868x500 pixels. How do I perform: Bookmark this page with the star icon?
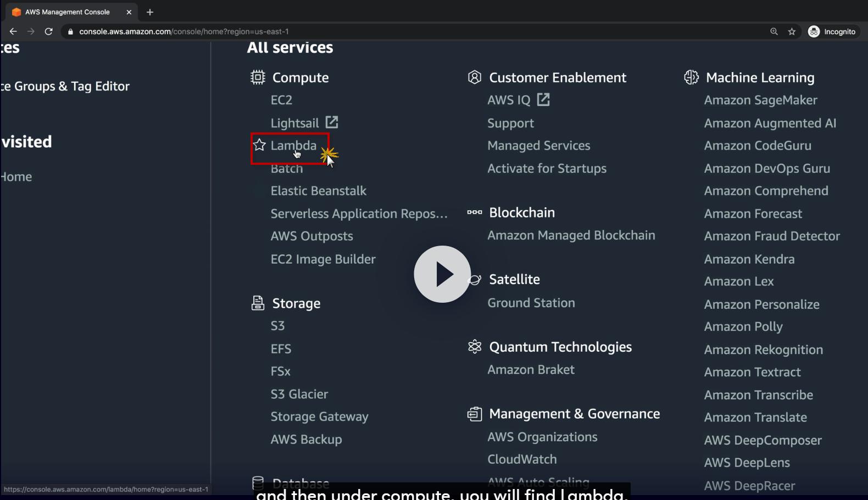(x=792, y=32)
